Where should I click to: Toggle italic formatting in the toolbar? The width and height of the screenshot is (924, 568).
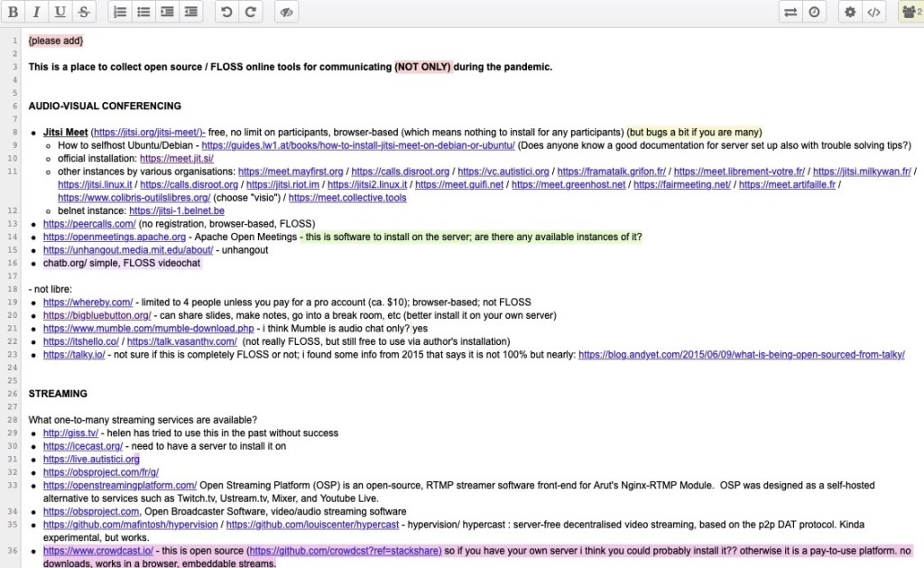pos(37,12)
